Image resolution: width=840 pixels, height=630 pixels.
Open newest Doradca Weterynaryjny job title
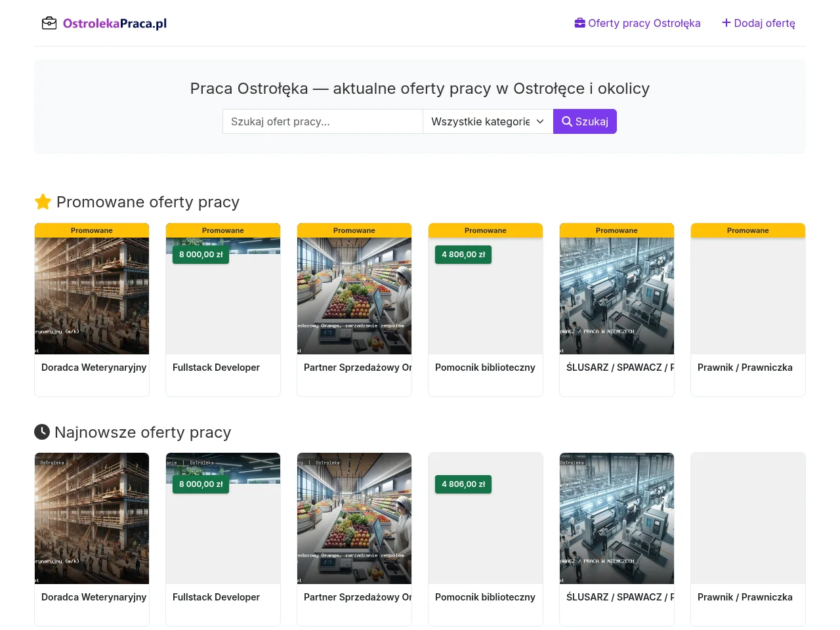point(94,597)
